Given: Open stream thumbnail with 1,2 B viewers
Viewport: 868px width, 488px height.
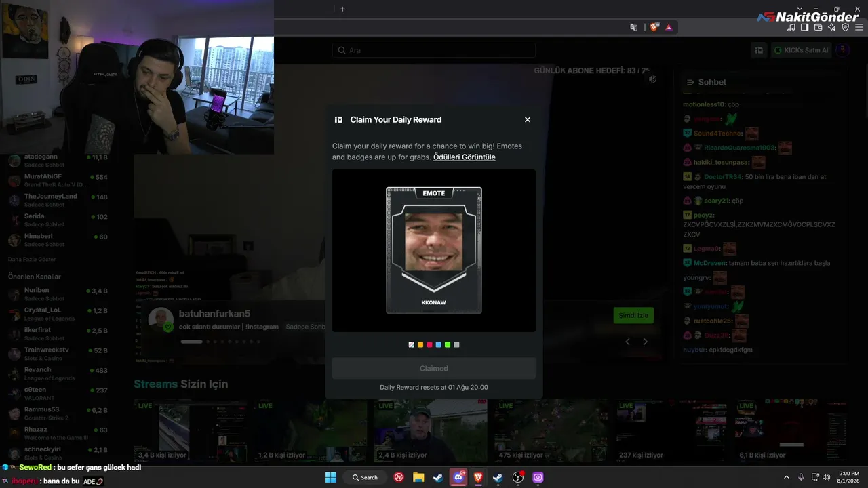Looking at the screenshot, I should point(311,430).
